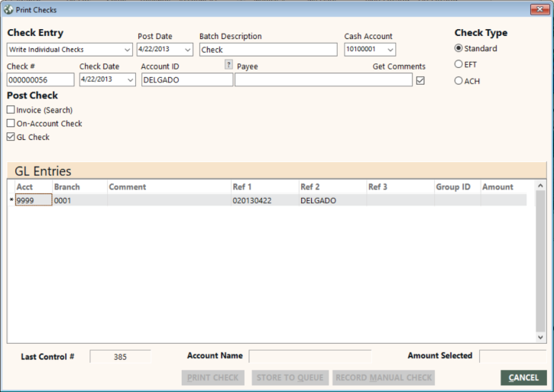Click the Branch column header
Screen dimensions: 554x392
click(79, 187)
